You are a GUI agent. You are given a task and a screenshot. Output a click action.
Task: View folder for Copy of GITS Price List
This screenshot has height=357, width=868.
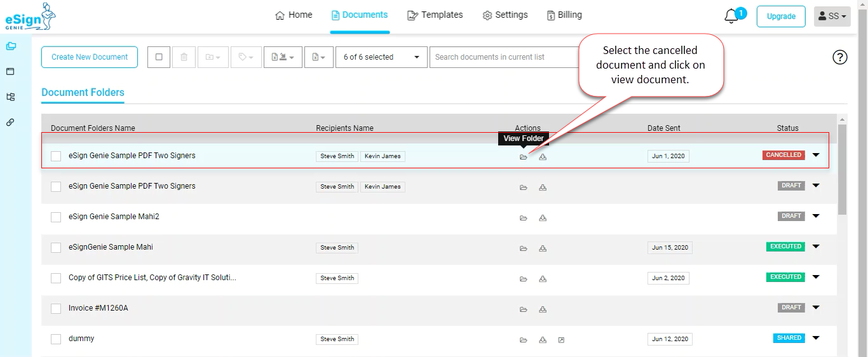[524, 279]
